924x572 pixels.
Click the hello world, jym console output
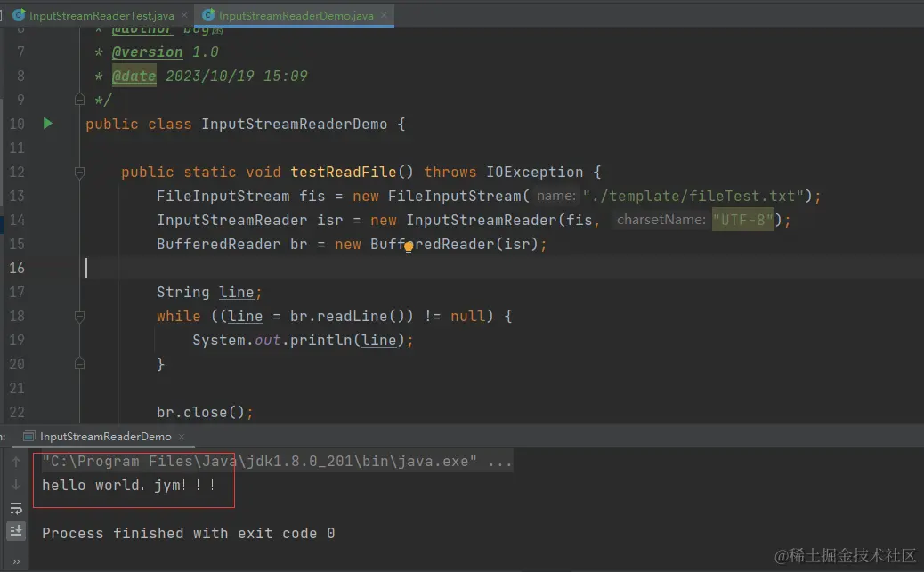coord(128,486)
